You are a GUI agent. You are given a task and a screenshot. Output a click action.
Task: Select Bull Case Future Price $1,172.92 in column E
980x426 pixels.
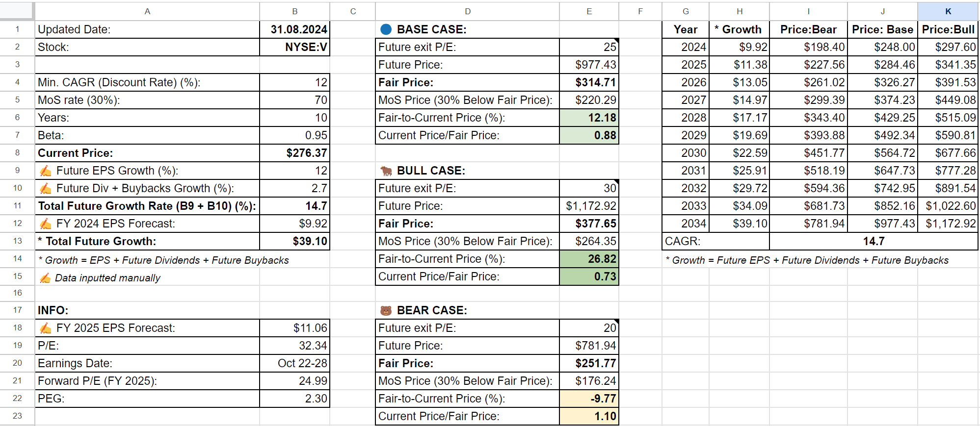[x=589, y=206]
